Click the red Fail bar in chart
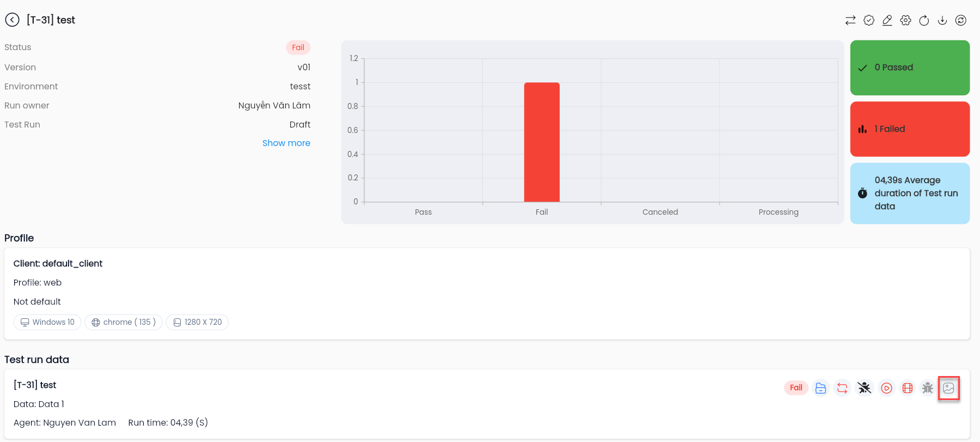Viewport: 980px width, 442px height. point(542,142)
